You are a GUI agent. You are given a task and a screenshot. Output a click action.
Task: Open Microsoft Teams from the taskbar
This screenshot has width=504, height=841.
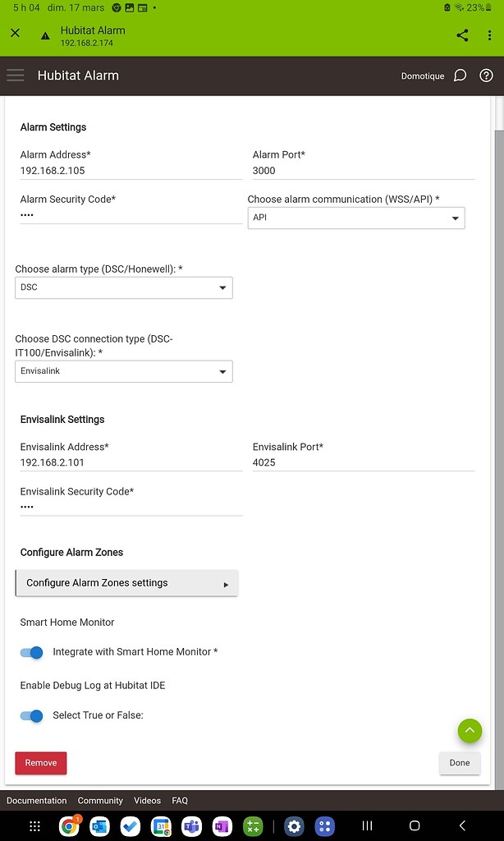pyautogui.click(x=191, y=826)
